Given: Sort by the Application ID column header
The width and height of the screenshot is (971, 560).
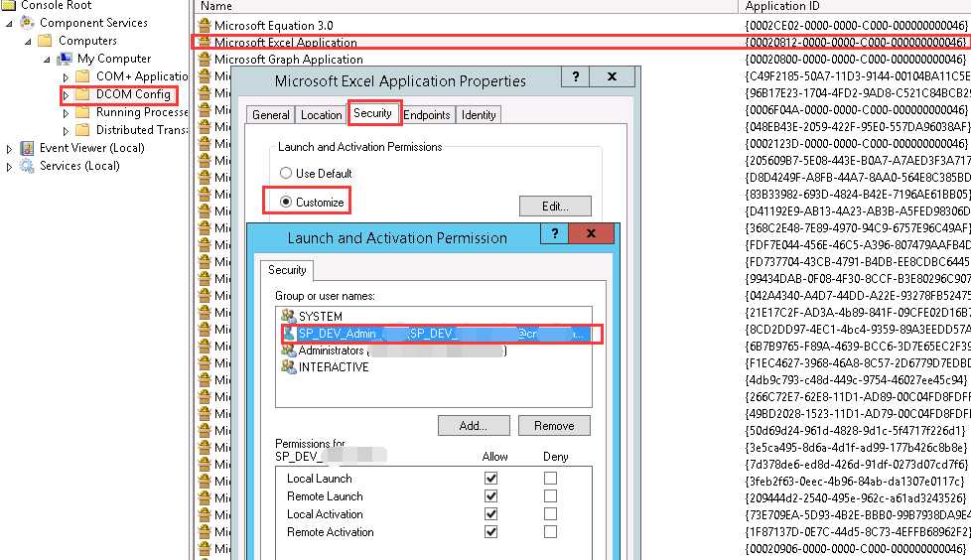Looking at the screenshot, I should click(x=855, y=6).
